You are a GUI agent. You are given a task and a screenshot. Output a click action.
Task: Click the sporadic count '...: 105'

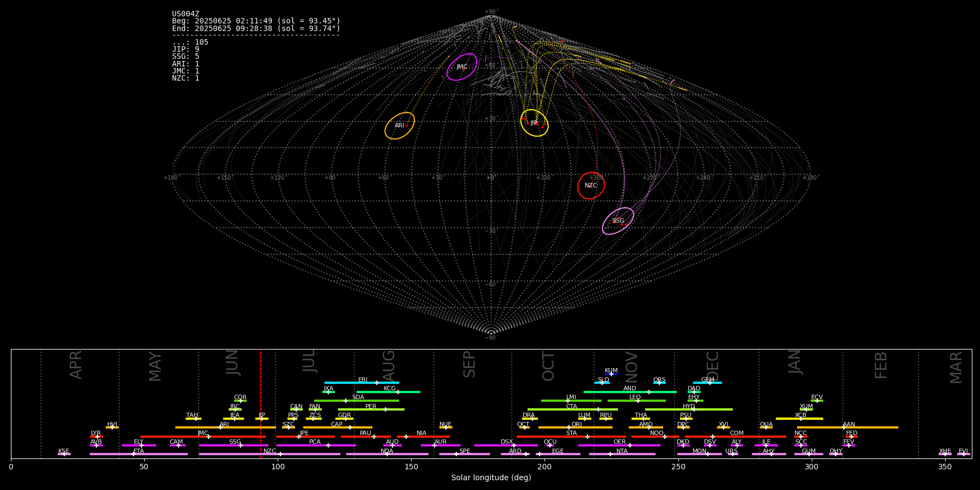(190, 42)
